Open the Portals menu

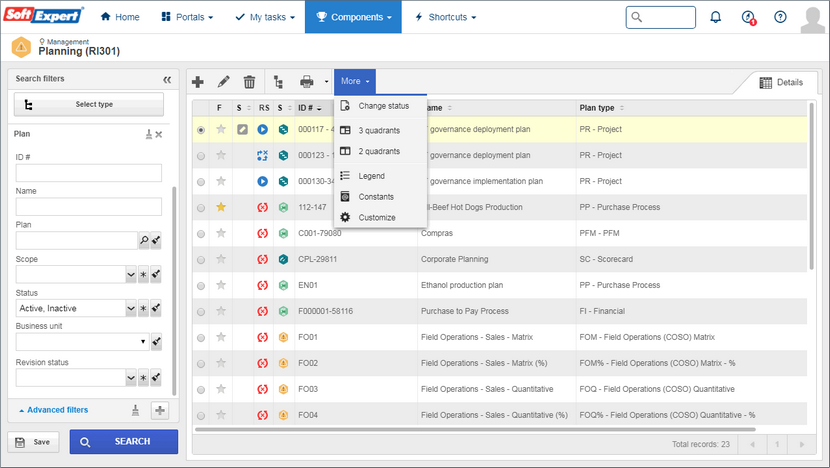[x=187, y=17]
